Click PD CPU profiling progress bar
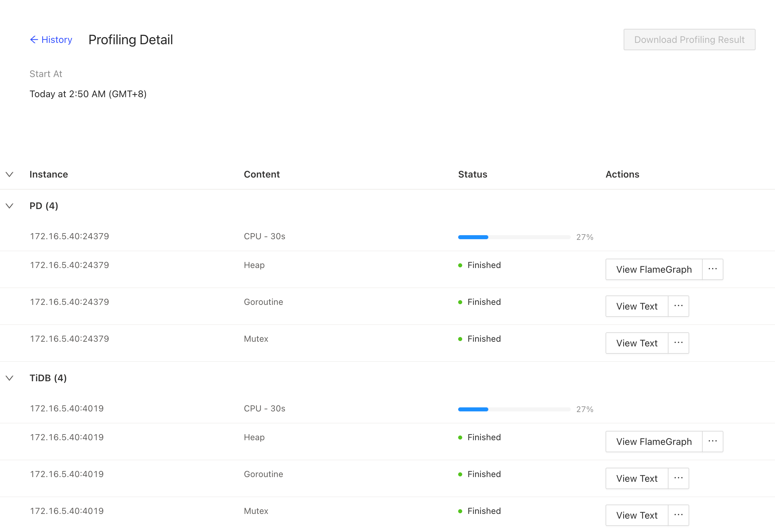This screenshot has height=532, width=775. 514,237
